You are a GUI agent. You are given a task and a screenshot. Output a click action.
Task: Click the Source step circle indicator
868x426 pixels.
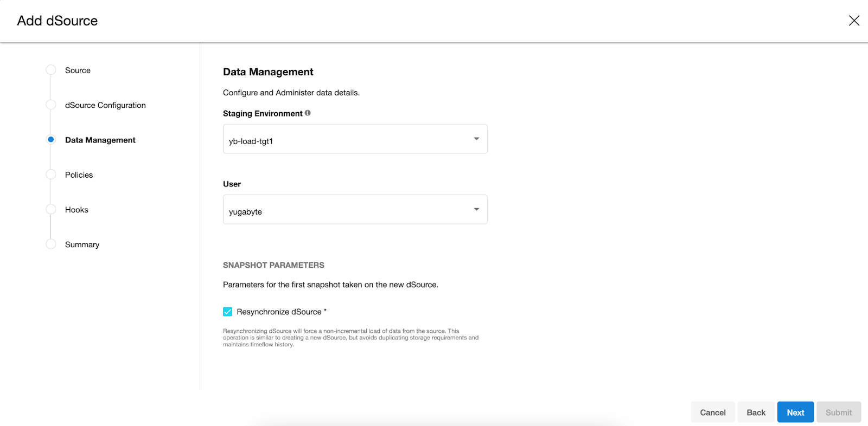51,70
